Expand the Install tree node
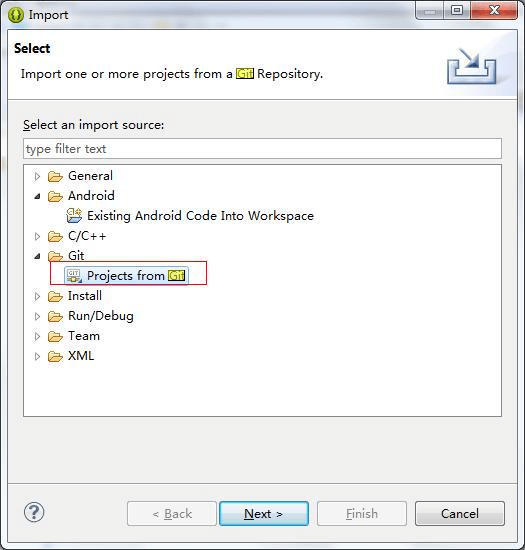 [37, 297]
